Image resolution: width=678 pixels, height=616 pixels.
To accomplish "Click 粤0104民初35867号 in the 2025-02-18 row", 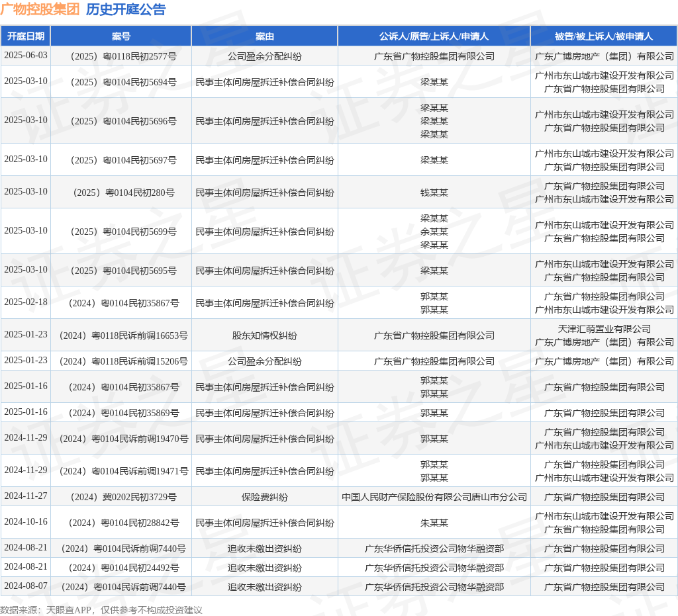I will tap(140, 303).
